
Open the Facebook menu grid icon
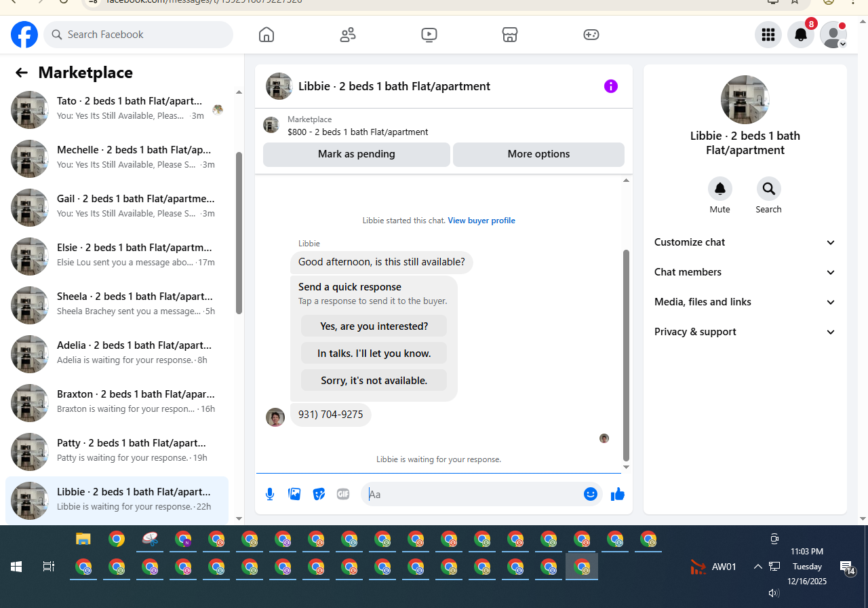pos(768,35)
